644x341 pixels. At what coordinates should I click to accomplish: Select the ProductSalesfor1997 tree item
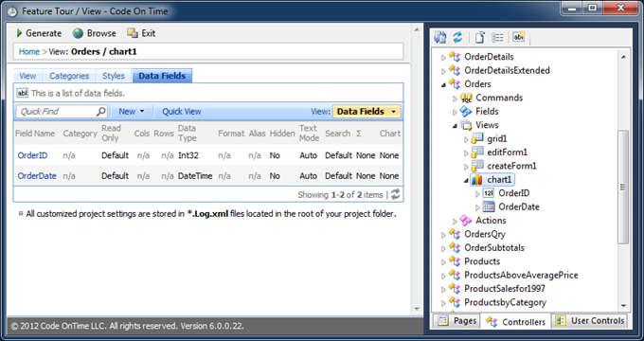coord(505,288)
